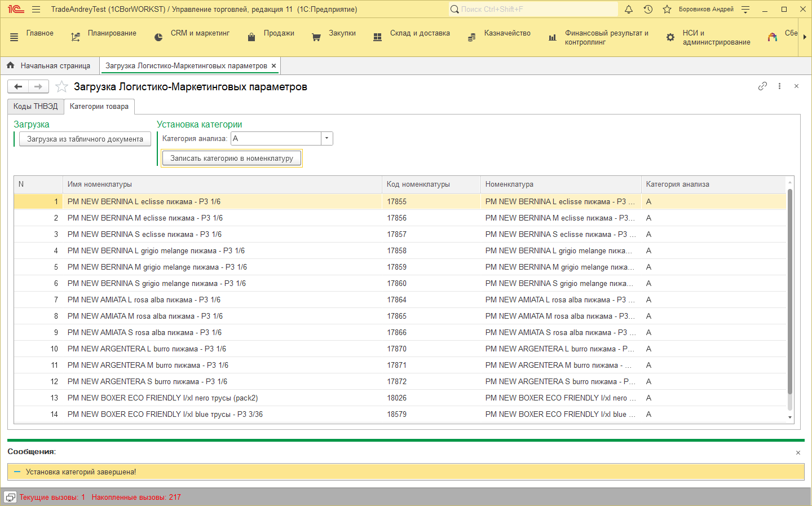Click the back navigation arrow
This screenshot has width=812, height=506.
coord(18,86)
